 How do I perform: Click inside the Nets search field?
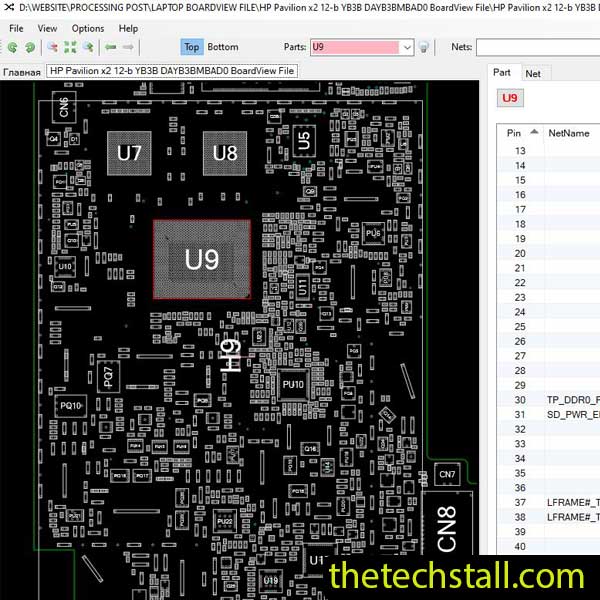tap(537, 47)
